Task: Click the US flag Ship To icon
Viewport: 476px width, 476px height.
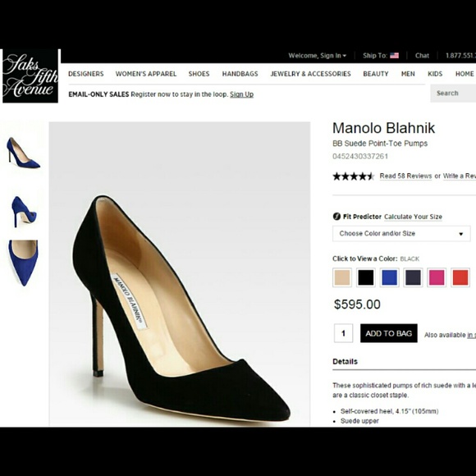Action: point(394,56)
